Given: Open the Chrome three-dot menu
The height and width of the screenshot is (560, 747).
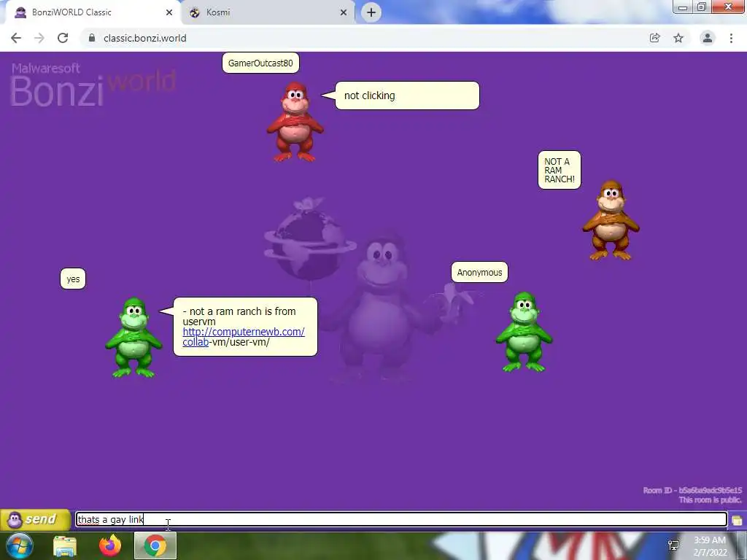Looking at the screenshot, I should [x=731, y=38].
